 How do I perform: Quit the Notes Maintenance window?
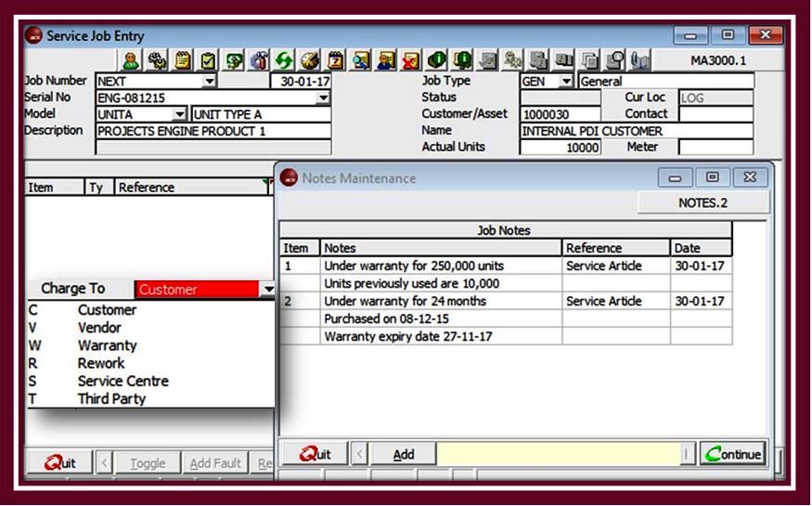point(314,454)
